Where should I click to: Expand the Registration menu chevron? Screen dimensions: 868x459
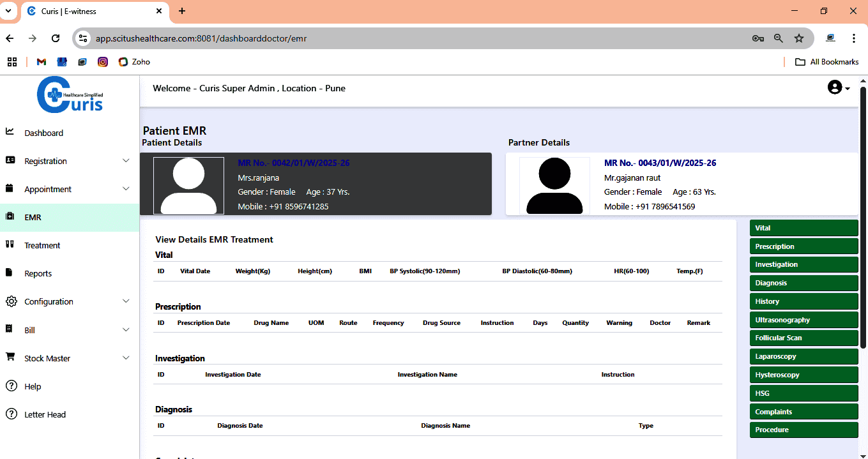126,161
